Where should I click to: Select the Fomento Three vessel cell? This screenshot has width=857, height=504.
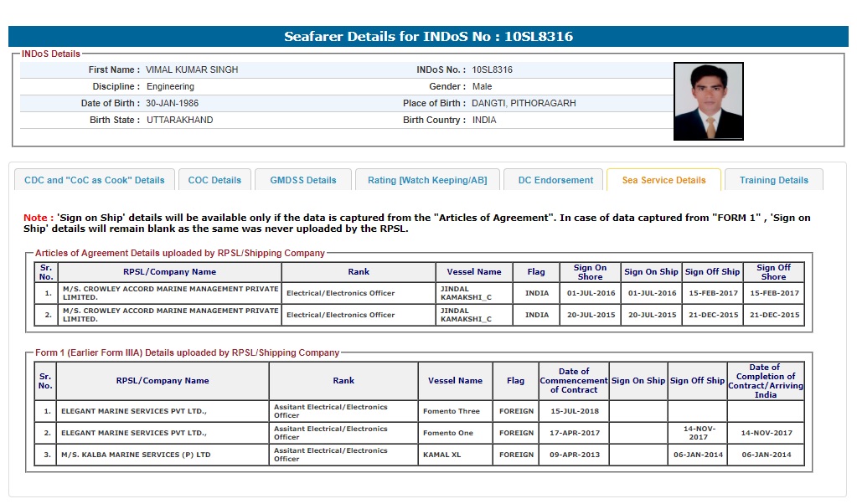point(455,411)
